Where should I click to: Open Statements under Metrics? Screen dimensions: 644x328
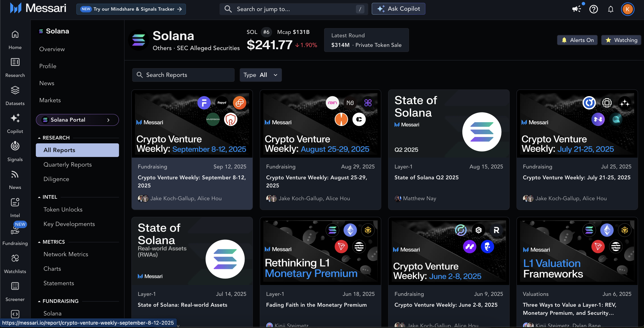click(59, 283)
